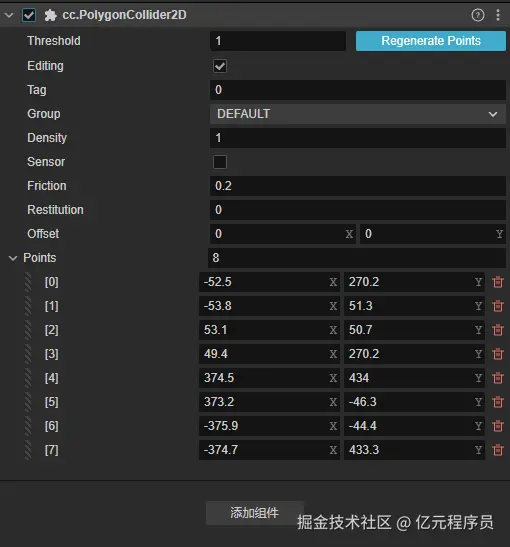The height and width of the screenshot is (547, 510).
Task: Click the Points property label
Action: (x=40, y=258)
